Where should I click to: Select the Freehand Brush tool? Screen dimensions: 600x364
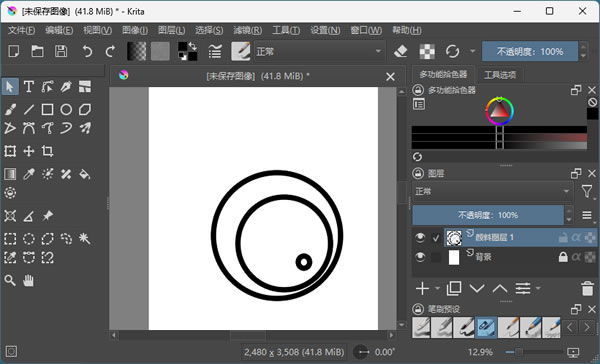[10, 109]
